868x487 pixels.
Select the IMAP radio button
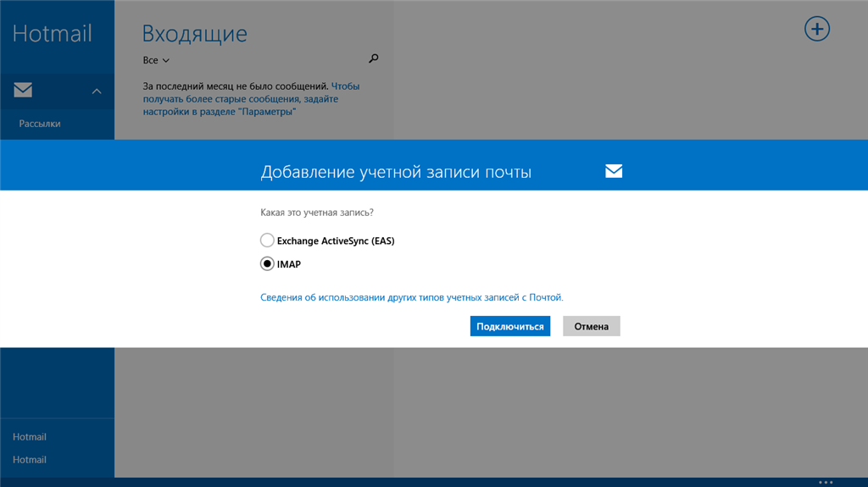[x=267, y=264]
